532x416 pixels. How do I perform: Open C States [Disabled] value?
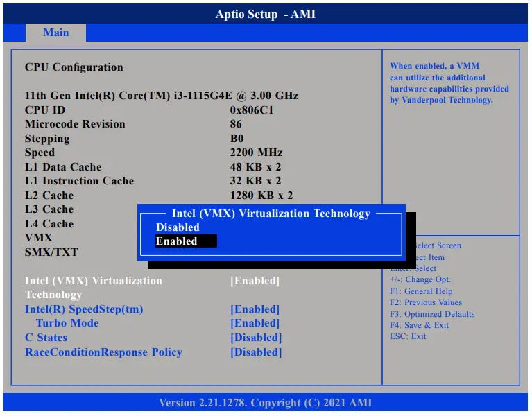pyautogui.click(x=256, y=338)
